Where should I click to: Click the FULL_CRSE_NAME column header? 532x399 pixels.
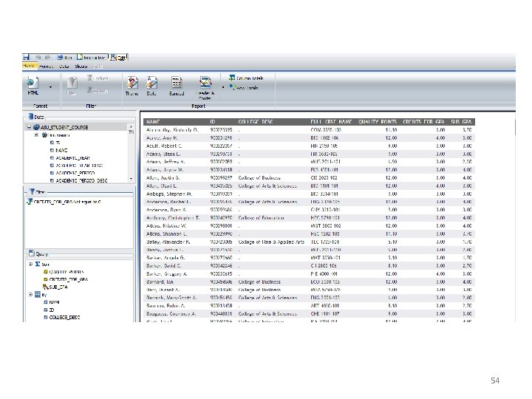(331, 121)
